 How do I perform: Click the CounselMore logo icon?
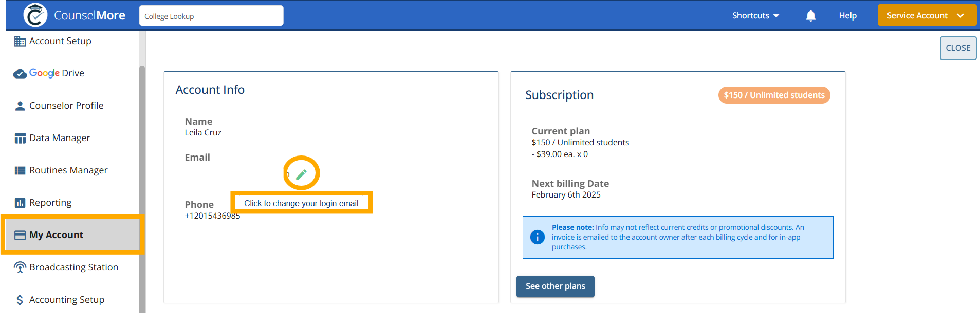[x=35, y=15]
